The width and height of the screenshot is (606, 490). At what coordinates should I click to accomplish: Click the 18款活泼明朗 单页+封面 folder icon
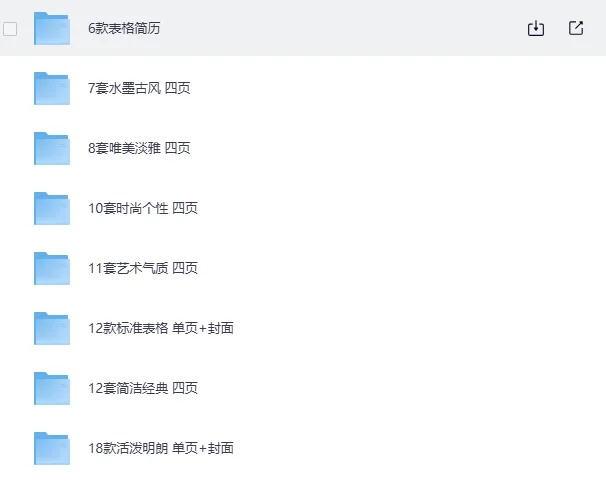tap(51, 448)
